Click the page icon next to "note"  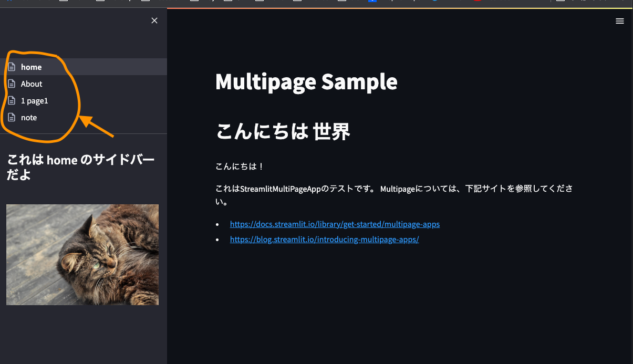[x=12, y=117]
